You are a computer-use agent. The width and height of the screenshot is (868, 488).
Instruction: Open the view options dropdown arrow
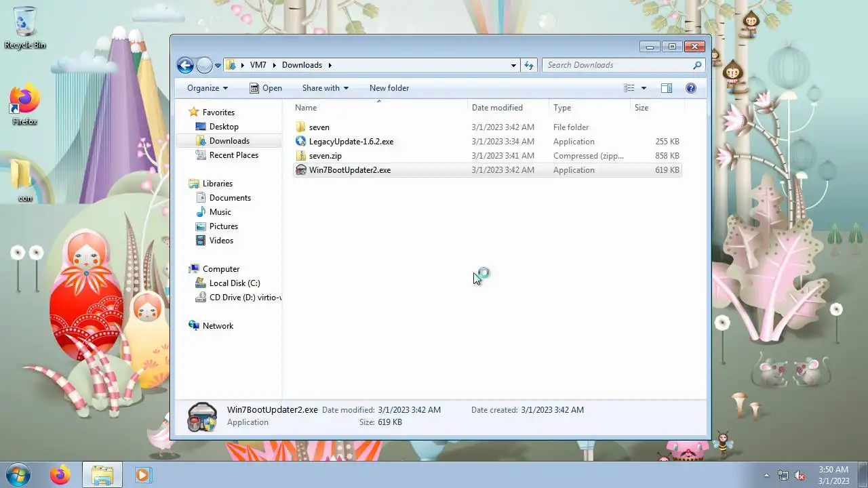pos(644,88)
